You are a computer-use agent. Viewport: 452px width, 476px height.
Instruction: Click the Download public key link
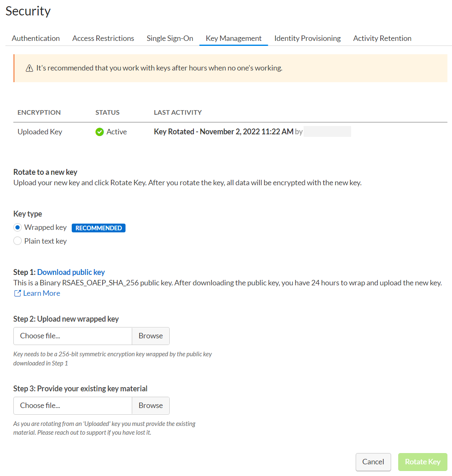coord(71,272)
